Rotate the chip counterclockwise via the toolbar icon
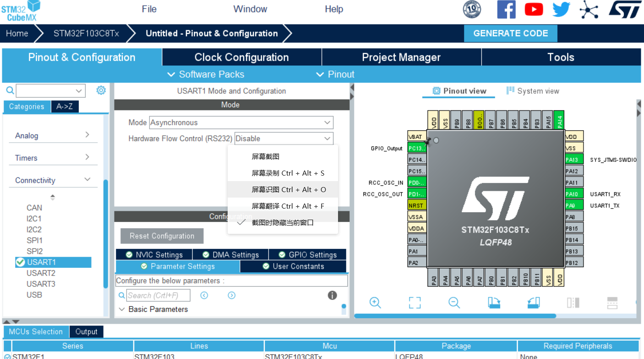This screenshot has height=359, width=644. pos(533,303)
